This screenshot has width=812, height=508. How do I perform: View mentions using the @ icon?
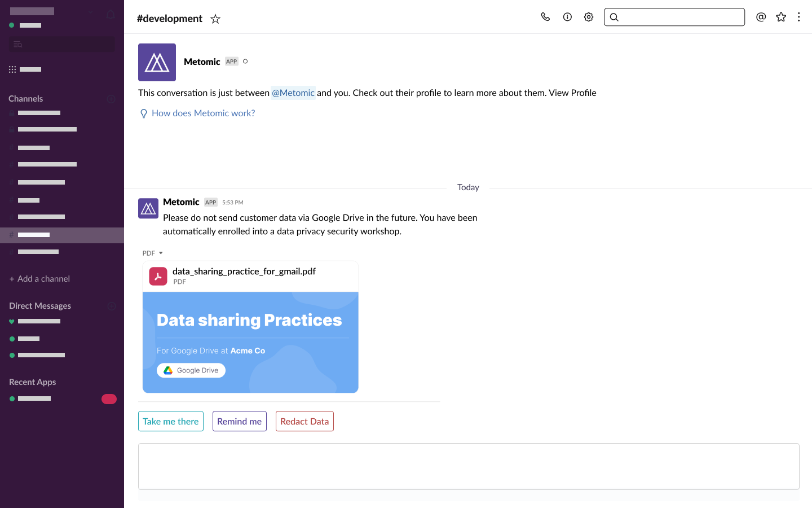click(x=761, y=17)
